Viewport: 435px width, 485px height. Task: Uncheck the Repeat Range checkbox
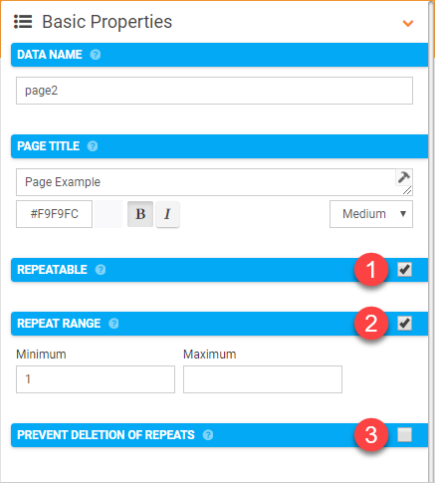pyautogui.click(x=404, y=324)
